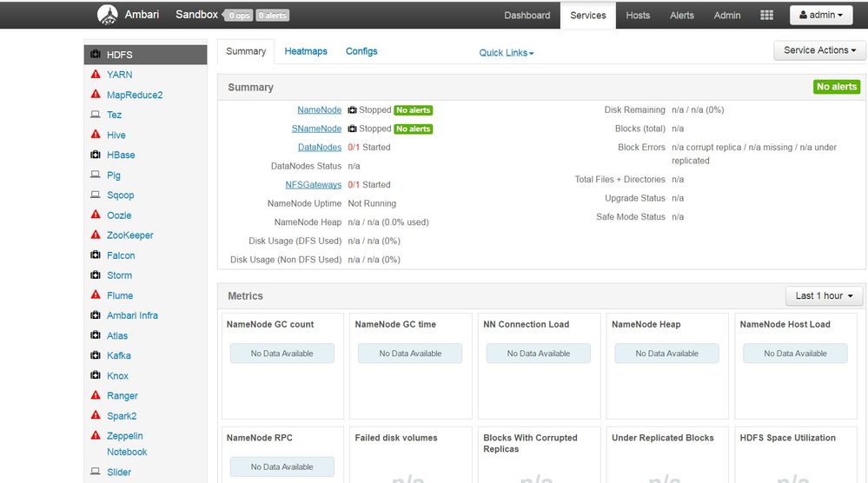Click the Ambari logo icon
The height and width of the screenshot is (483, 868).
click(x=108, y=15)
